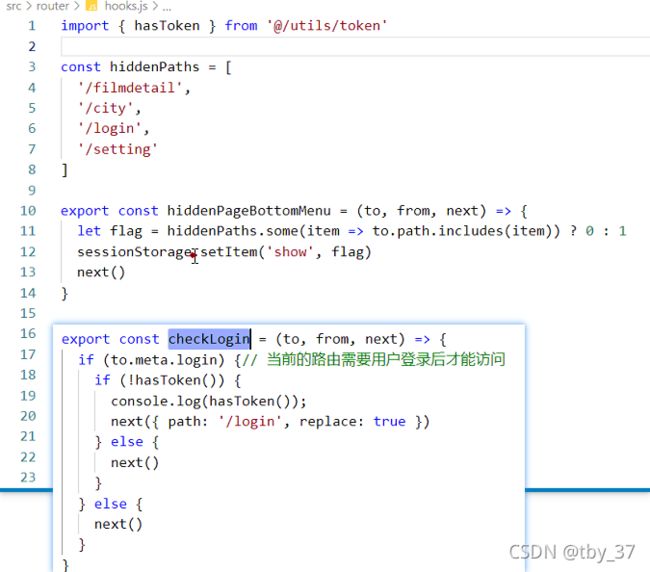The image size is (650, 572).
Task: Click the 'show' string in setItem call
Action: (x=290, y=252)
